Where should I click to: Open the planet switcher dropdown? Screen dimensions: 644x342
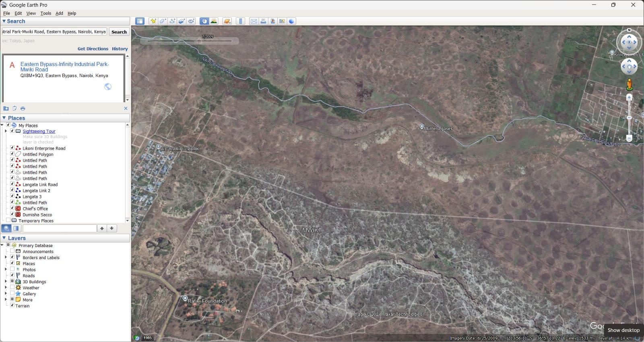click(227, 21)
